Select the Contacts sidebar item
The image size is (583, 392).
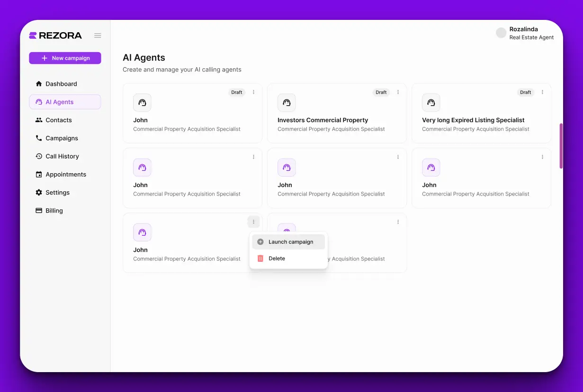click(59, 120)
